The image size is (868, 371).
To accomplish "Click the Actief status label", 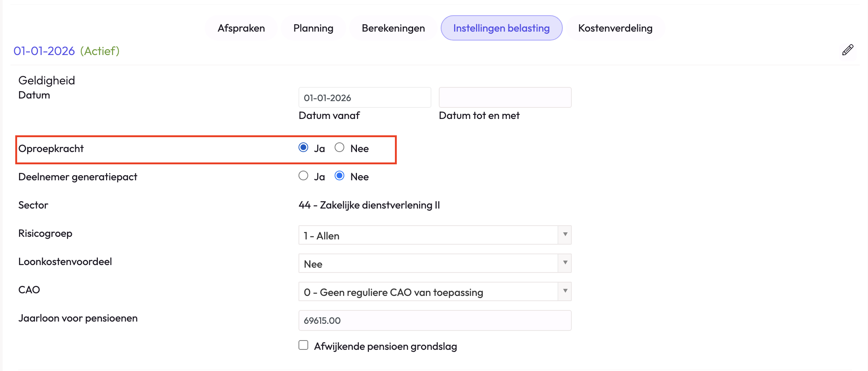I will point(100,51).
